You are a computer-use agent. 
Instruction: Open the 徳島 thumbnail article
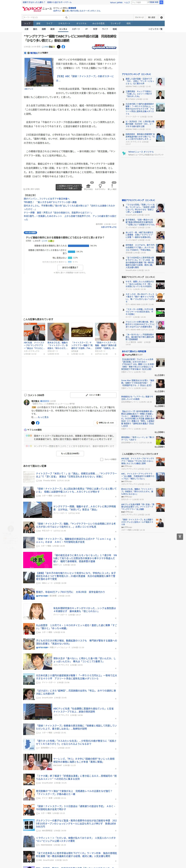point(38,560)
